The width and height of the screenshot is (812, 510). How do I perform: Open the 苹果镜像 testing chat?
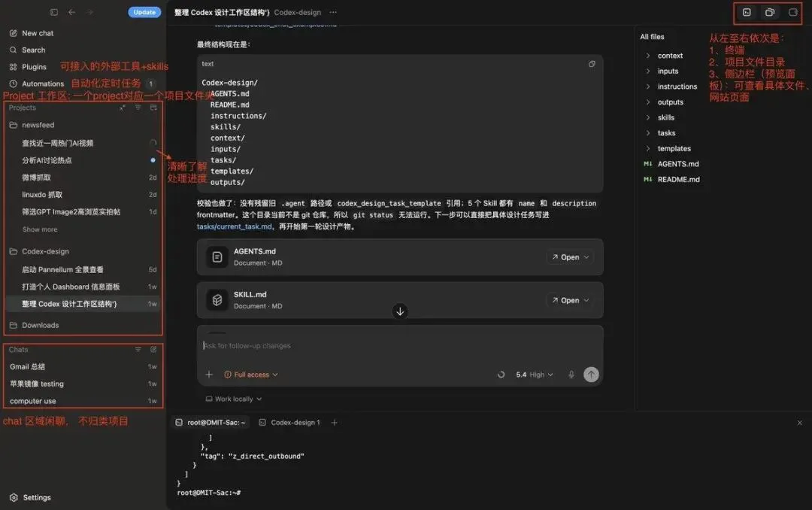83,384
